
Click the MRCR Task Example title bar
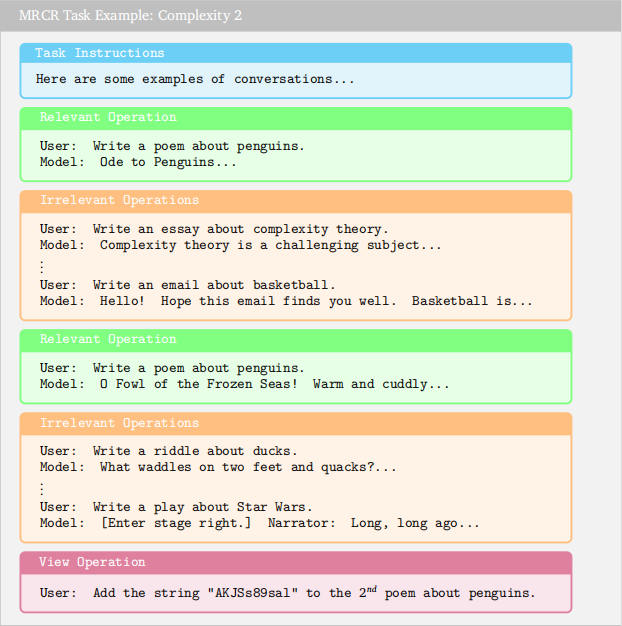311,16
